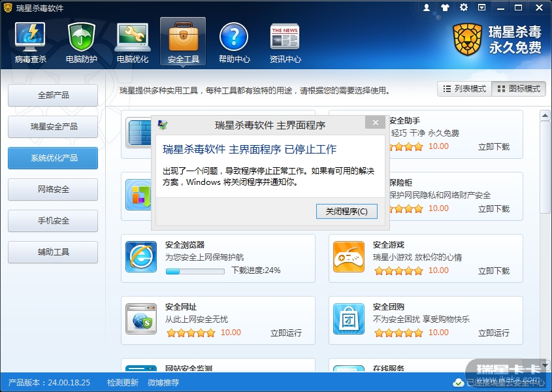Viewport: 552px width, 392px height.
Task: Click 微博推荐 in the status bar
Action: (x=163, y=382)
